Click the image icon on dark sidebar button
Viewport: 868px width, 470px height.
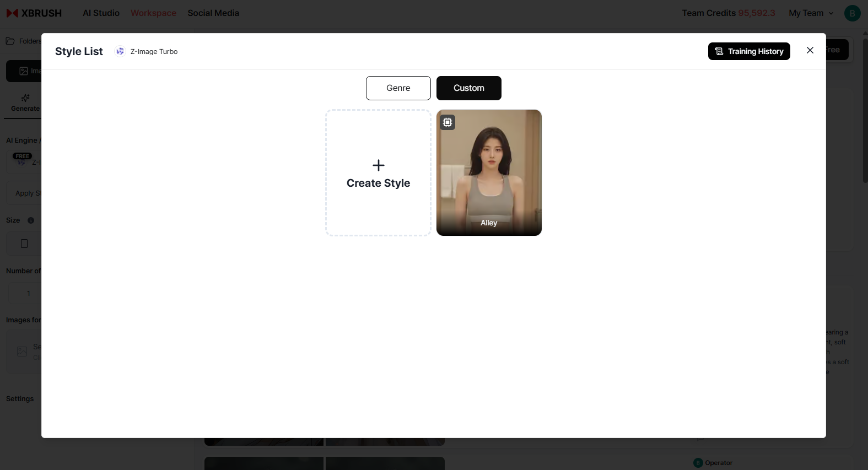click(x=24, y=71)
